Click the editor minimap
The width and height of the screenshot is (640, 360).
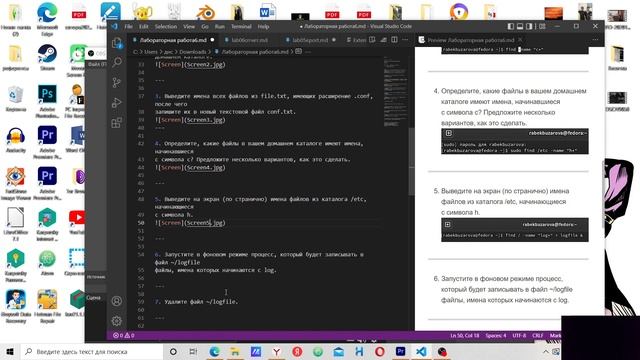(x=395, y=92)
